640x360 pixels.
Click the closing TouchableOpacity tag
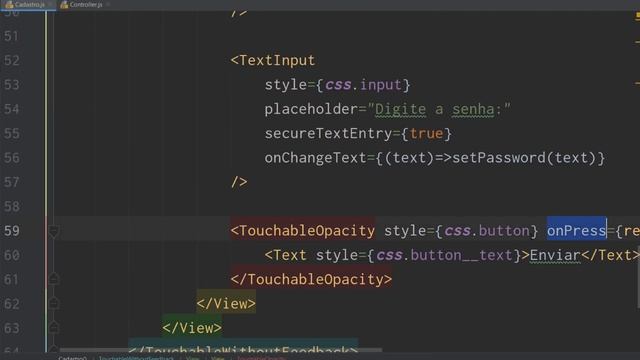coord(311,280)
